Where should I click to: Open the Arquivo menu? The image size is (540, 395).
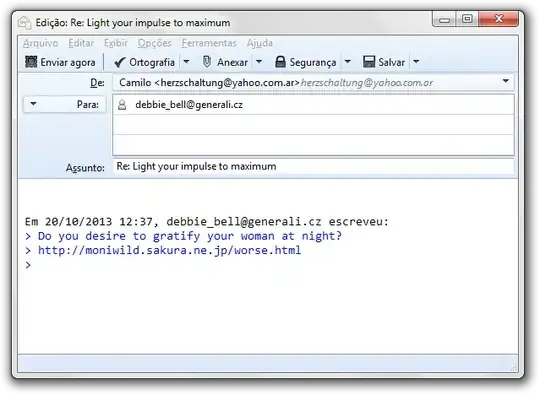[41, 43]
